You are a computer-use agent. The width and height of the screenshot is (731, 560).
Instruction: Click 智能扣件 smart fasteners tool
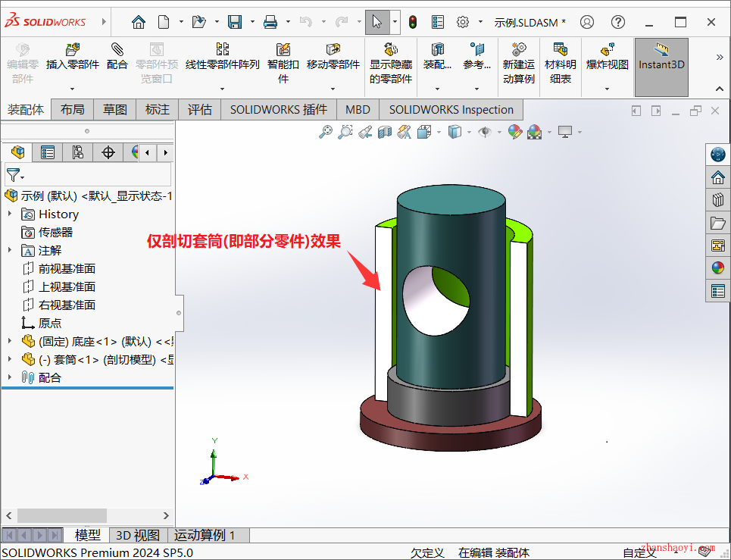(283, 63)
